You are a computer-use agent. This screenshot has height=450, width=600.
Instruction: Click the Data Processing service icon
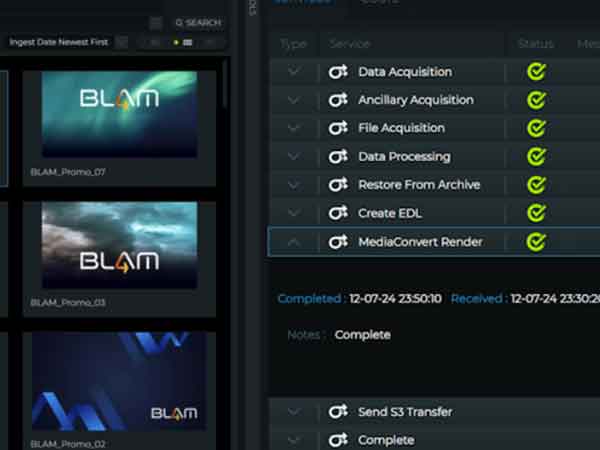(338, 157)
